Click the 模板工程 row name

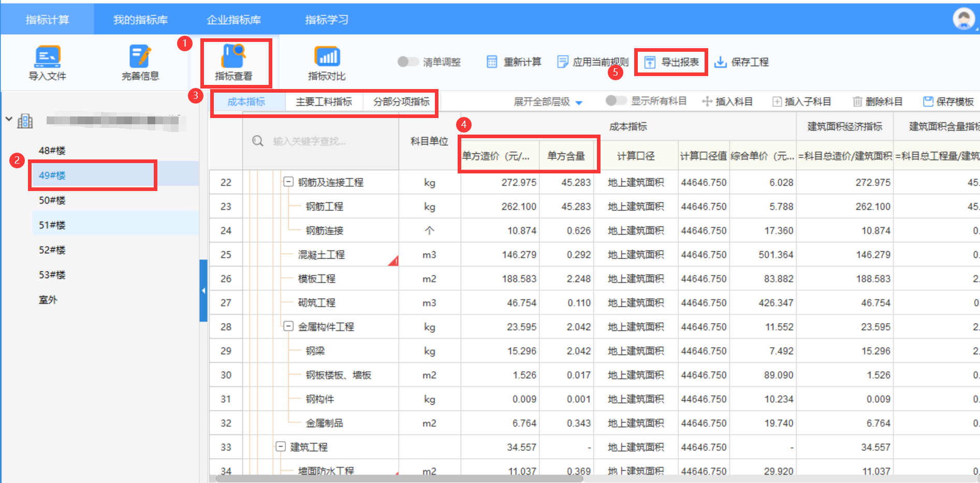click(x=317, y=279)
